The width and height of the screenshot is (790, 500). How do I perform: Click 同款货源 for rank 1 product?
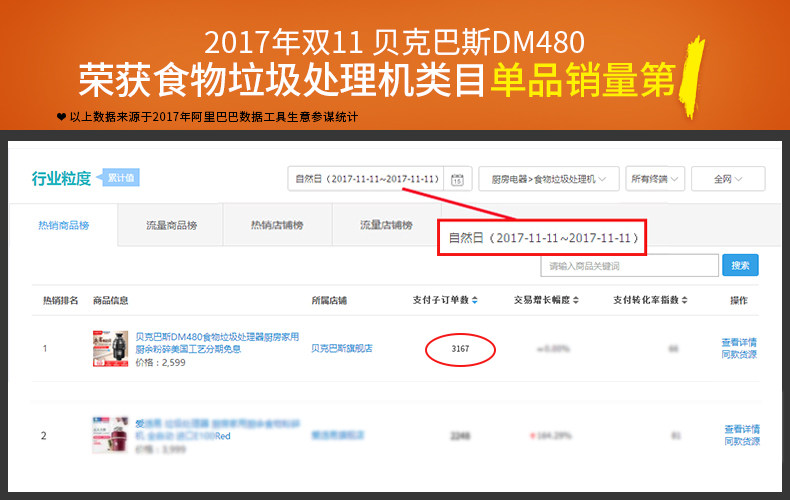pos(739,354)
